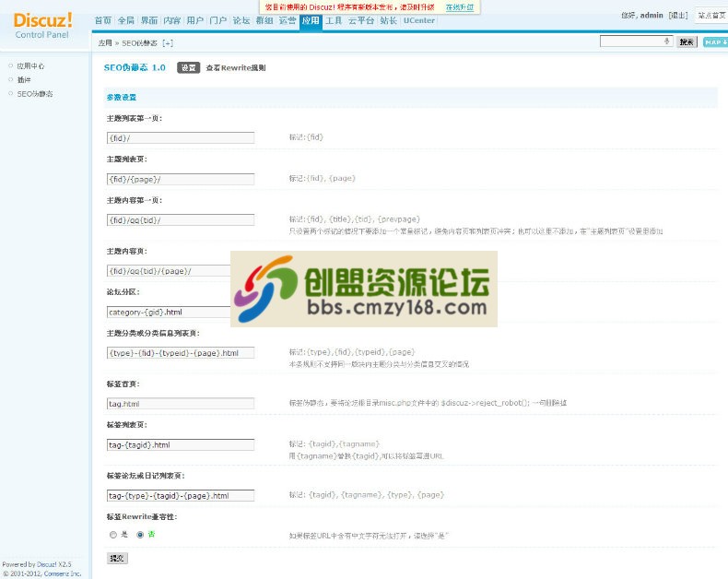The width and height of the screenshot is (728, 579).
Task: Switch to the 论坛 navigation tab
Action: pyautogui.click(x=241, y=20)
